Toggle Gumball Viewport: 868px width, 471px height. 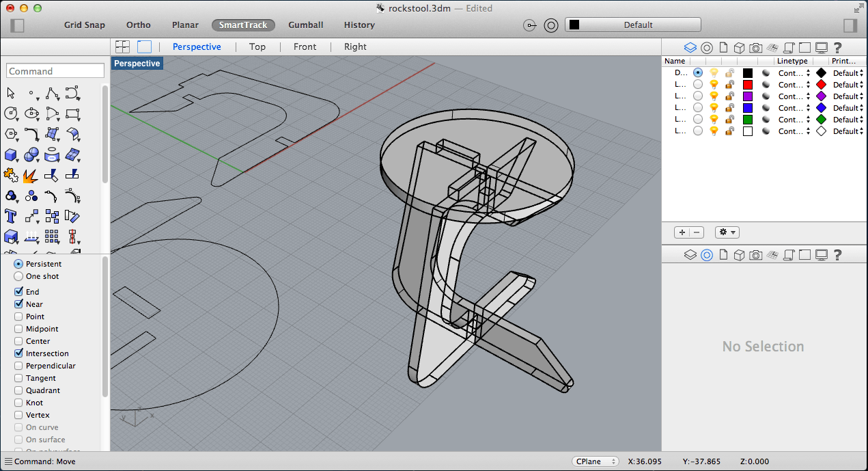(x=306, y=25)
